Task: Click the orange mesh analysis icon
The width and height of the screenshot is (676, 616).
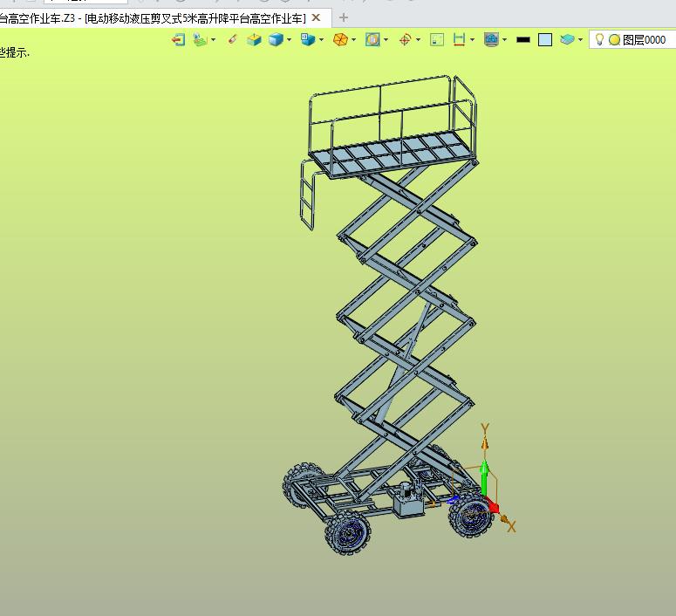Action: pyautogui.click(x=340, y=39)
